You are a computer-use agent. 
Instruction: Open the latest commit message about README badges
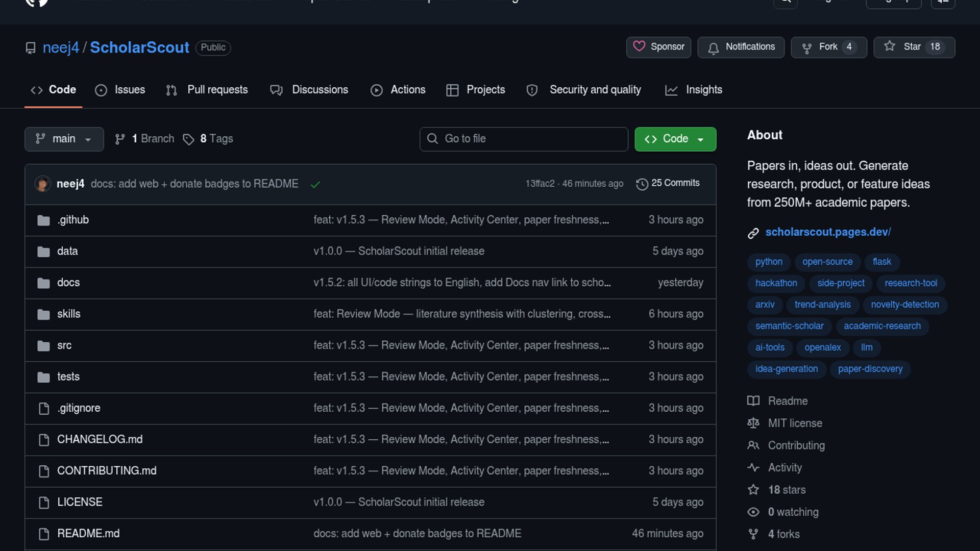tap(194, 184)
